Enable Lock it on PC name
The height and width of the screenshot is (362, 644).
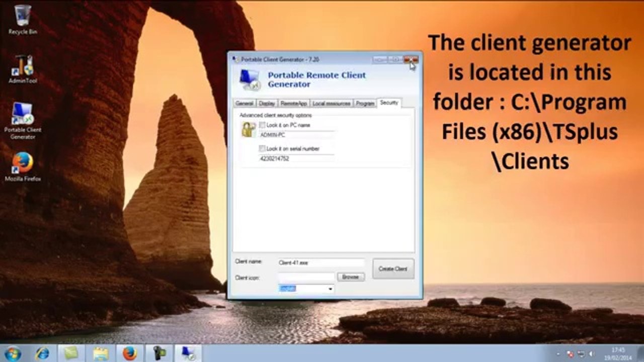click(x=262, y=125)
